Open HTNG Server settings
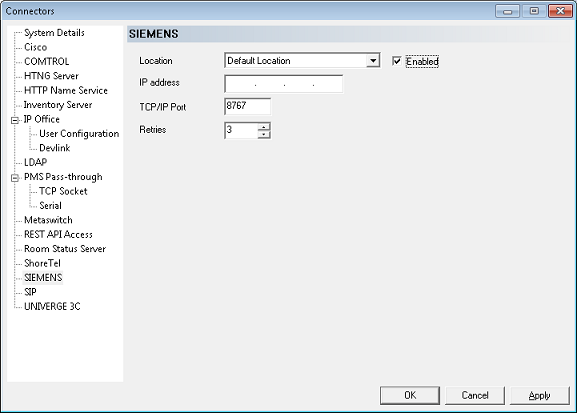This screenshot has width=577, height=413. point(51,76)
